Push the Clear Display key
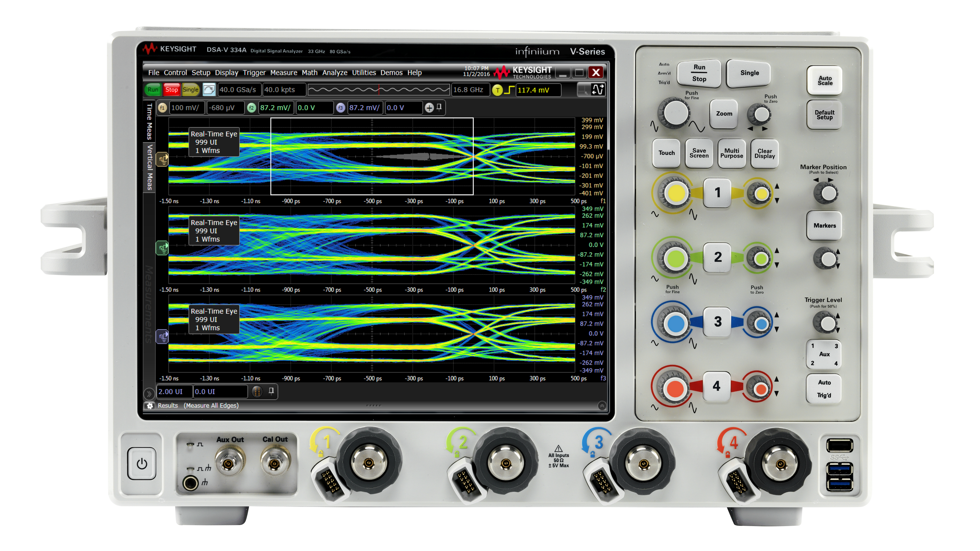The height and width of the screenshot is (551, 980). click(765, 153)
